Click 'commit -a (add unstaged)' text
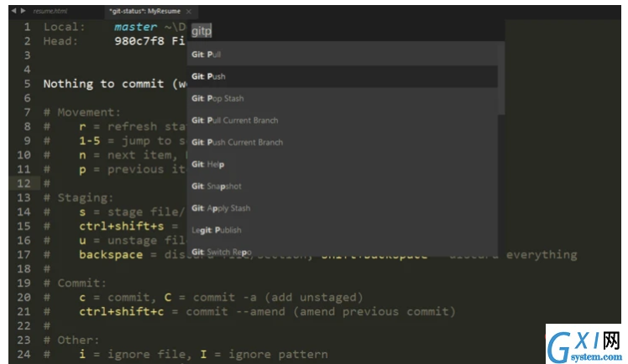628x364 pixels. click(x=279, y=298)
